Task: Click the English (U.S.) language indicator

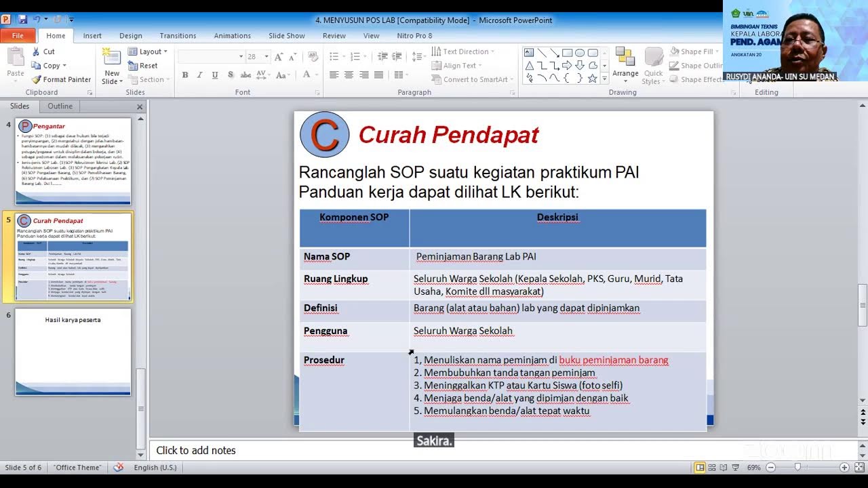Action: (155, 467)
